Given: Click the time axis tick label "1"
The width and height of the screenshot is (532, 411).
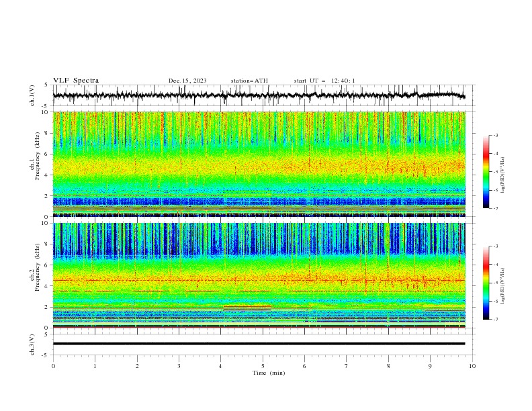Looking at the screenshot, I should click(x=95, y=366).
